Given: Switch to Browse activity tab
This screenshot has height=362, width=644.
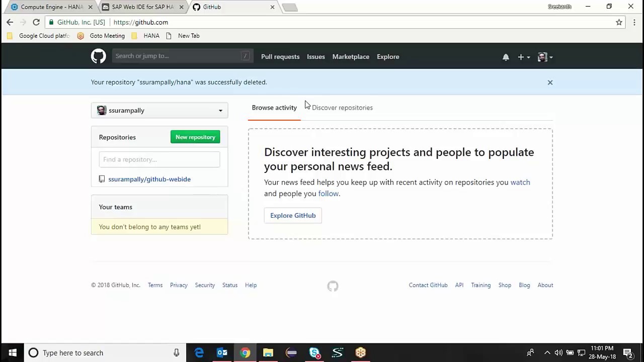Looking at the screenshot, I should (274, 108).
